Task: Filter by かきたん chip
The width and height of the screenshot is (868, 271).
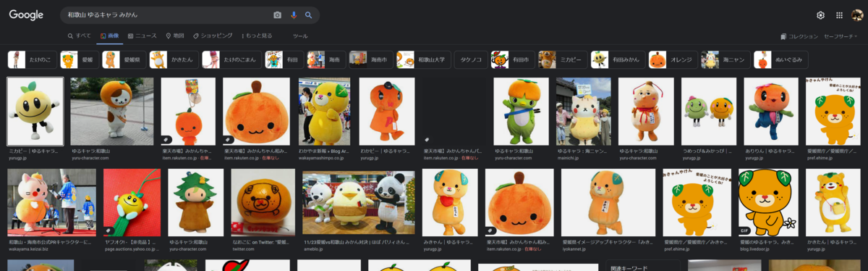Action: click(174, 59)
